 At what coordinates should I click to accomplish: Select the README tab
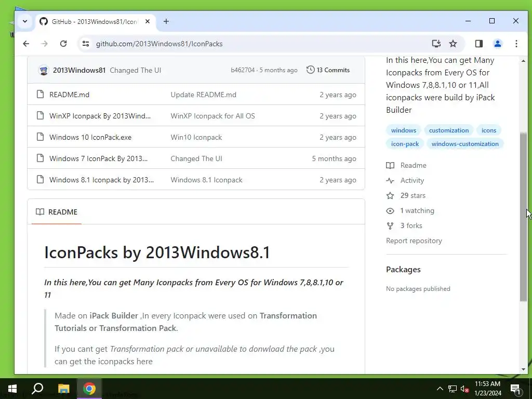pyautogui.click(x=57, y=212)
